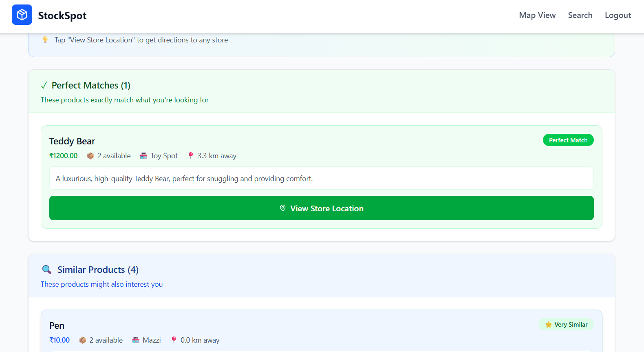Click the ₹10.00 price
The height and width of the screenshot is (352, 644).
coord(60,340)
